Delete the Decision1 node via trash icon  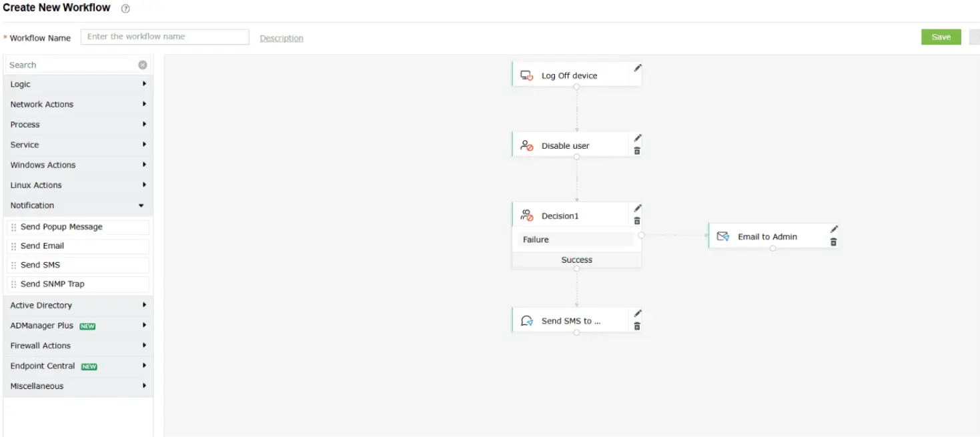coord(637,221)
